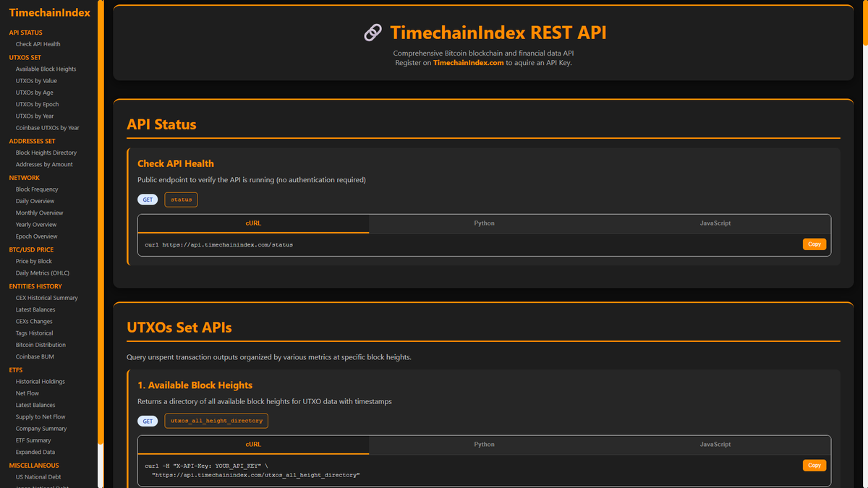
Task: Open the TimechainIndex.com registration link
Action: [x=468, y=63]
